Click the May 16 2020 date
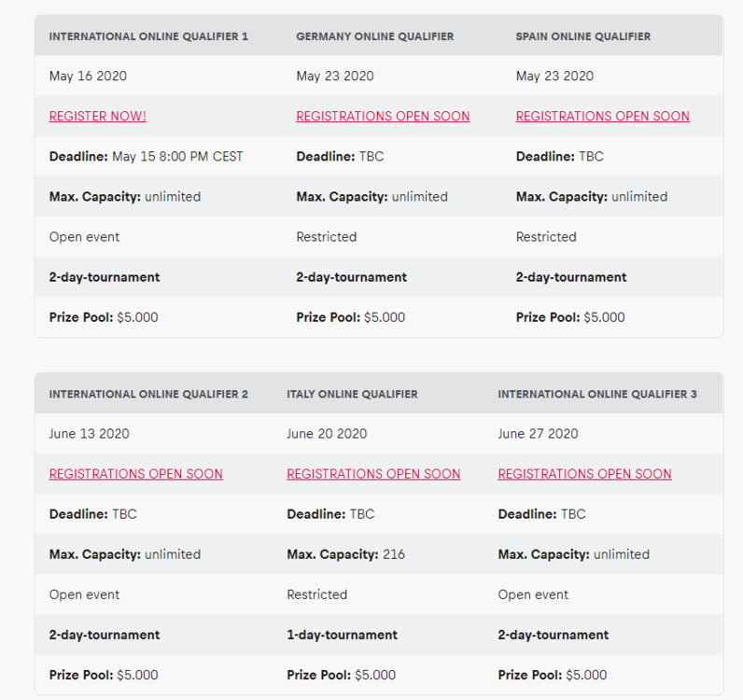This screenshot has width=743, height=700. [88, 77]
